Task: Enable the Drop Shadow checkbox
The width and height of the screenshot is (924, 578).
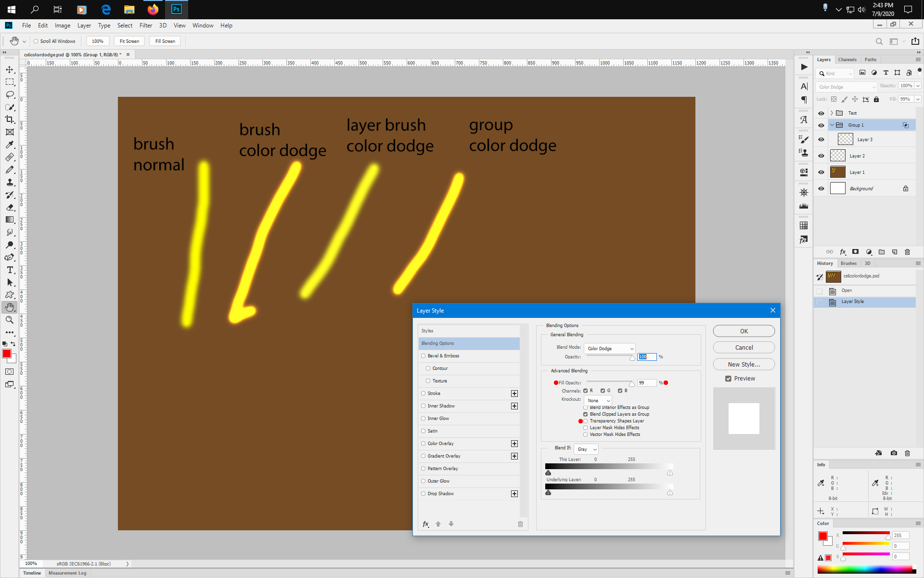Action: pos(423,494)
